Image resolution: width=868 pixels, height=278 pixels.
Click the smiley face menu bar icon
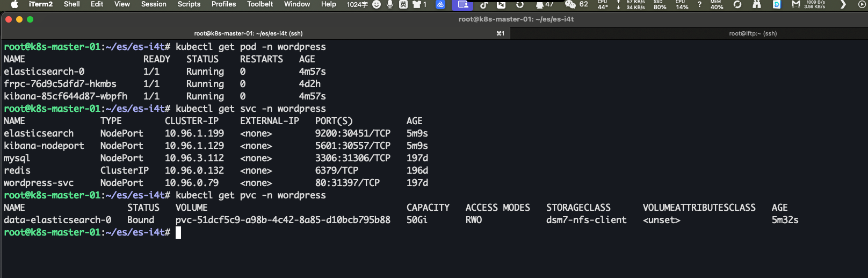tap(377, 4)
